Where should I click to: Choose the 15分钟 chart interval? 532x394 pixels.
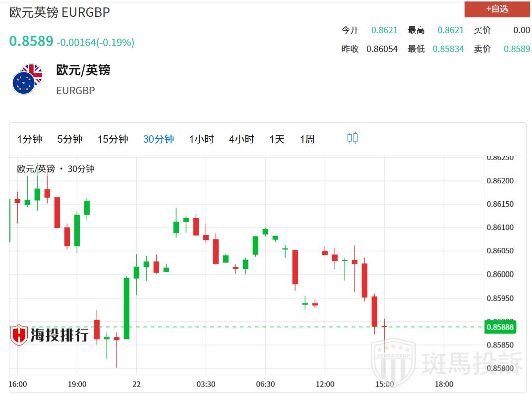click(113, 139)
